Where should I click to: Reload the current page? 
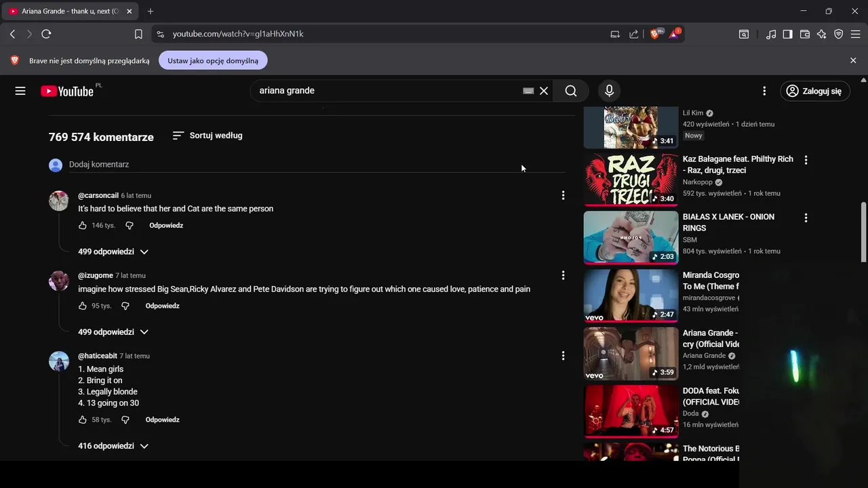[x=46, y=34]
